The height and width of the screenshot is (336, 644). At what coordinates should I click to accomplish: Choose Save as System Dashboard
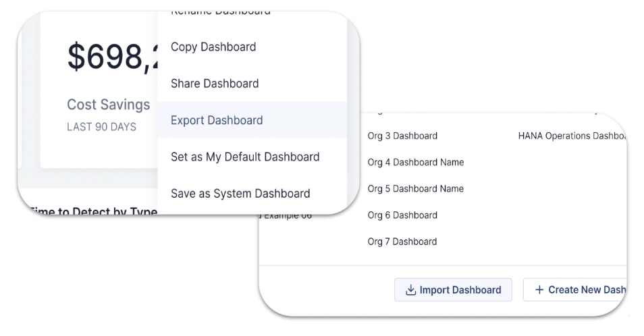point(252,193)
